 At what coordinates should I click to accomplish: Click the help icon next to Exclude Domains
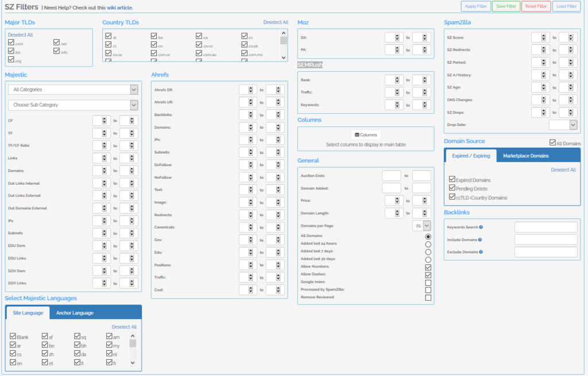(x=481, y=252)
